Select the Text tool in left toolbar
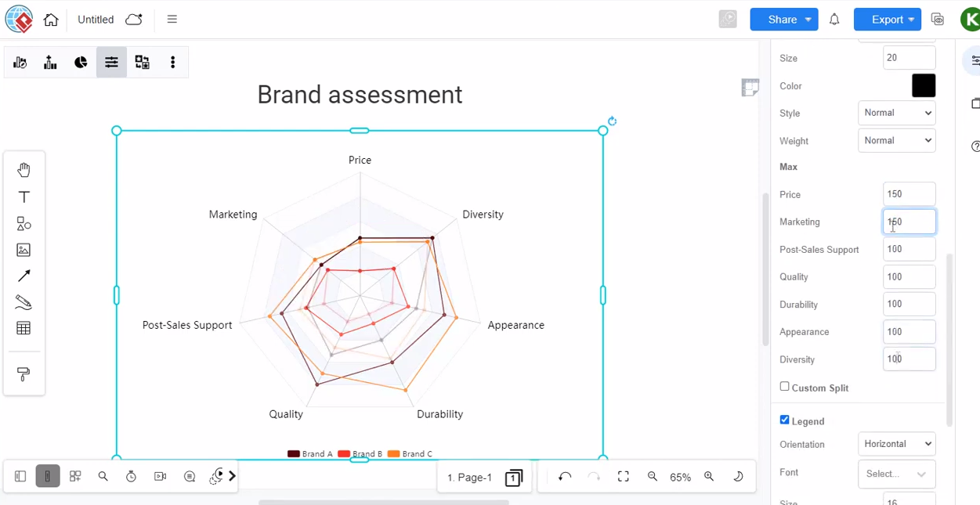 pyautogui.click(x=24, y=197)
